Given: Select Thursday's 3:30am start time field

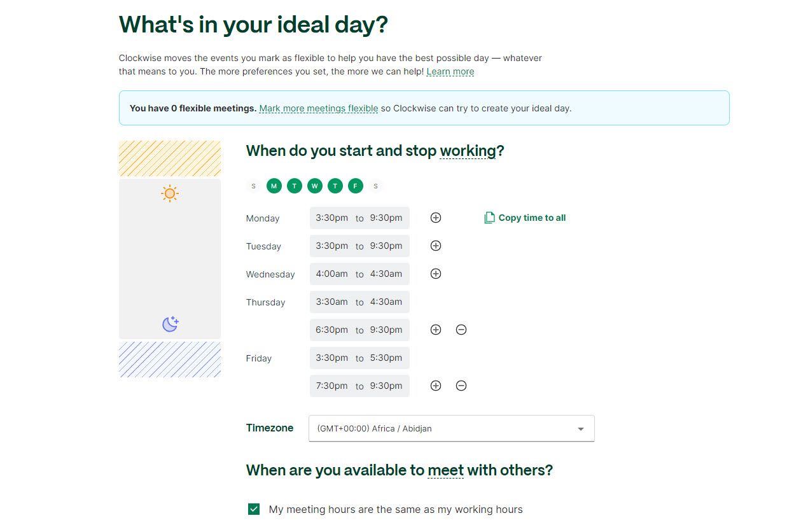Looking at the screenshot, I should point(331,302).
